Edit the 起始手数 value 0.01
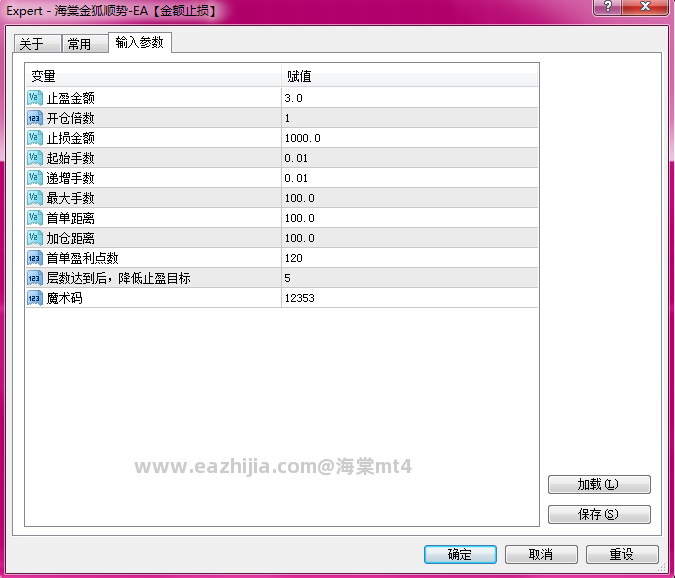 (409, 158)
